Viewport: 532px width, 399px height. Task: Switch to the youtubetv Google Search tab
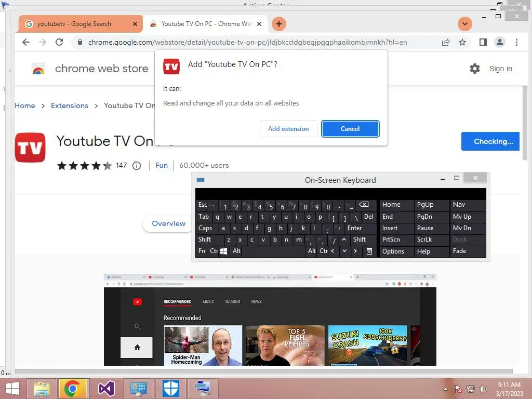81,24
